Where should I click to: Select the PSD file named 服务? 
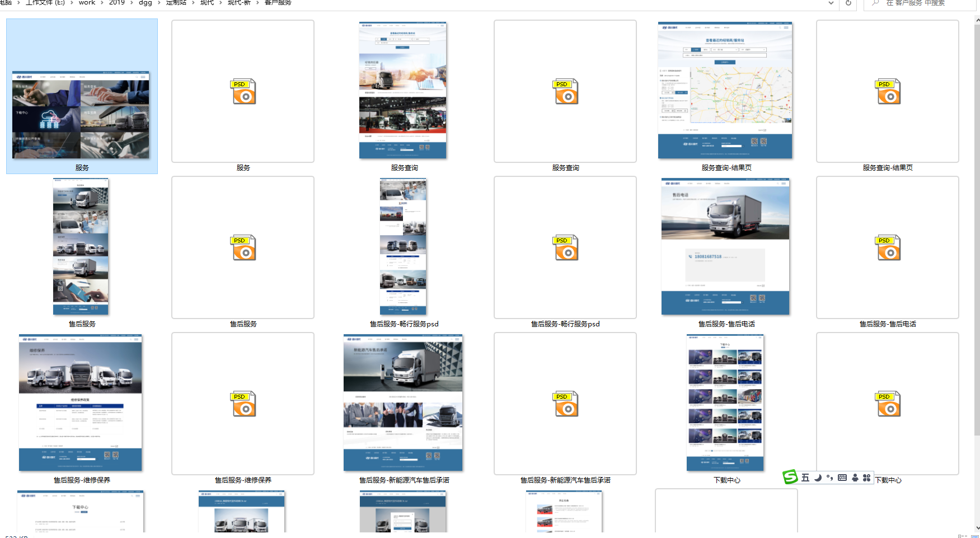[243, 91]
